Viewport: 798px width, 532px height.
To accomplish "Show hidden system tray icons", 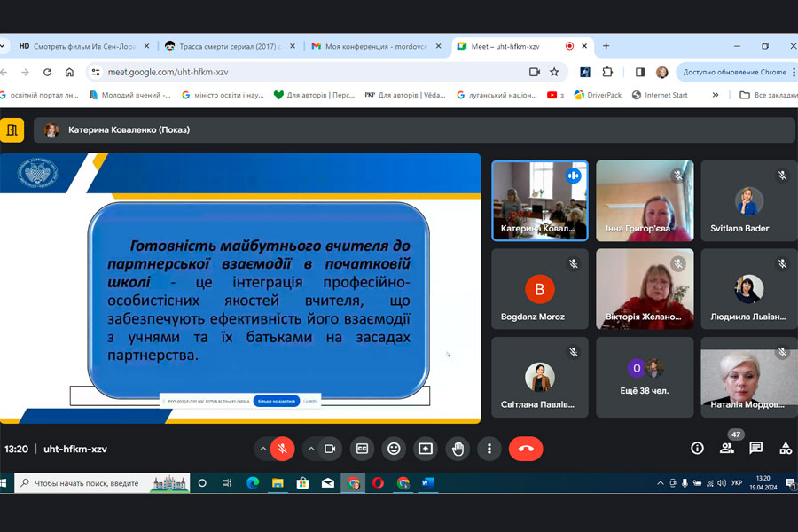I will point(660,483).
